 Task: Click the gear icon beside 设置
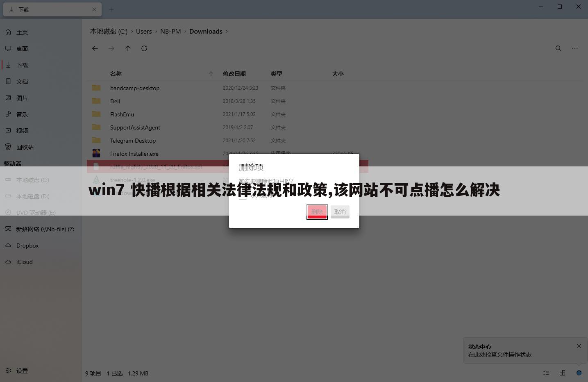pyautogui.click(x=8, y=371)
